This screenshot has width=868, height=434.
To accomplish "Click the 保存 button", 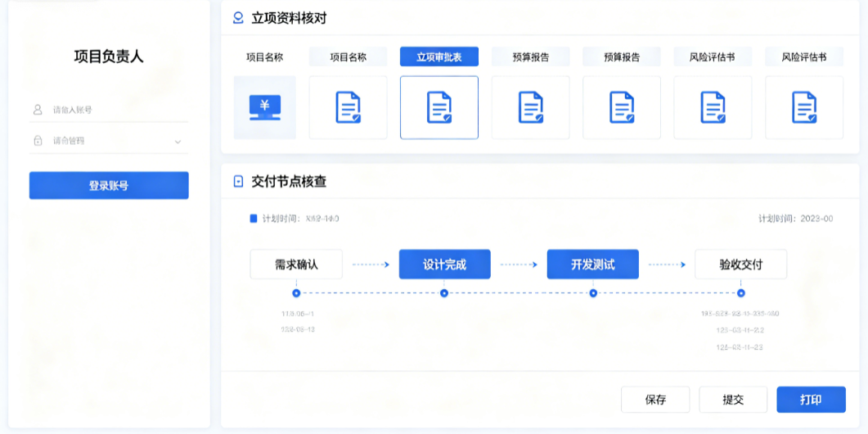I will (x=655, y=400).
